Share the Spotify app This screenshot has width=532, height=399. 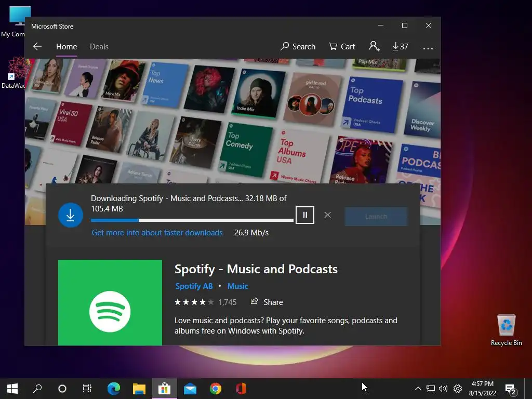coord(267,302)
